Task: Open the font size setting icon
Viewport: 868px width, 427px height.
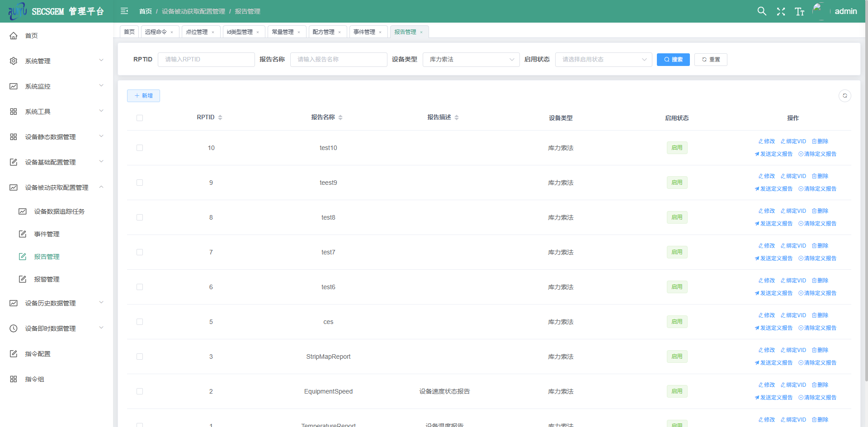Action: coord(799,11)
